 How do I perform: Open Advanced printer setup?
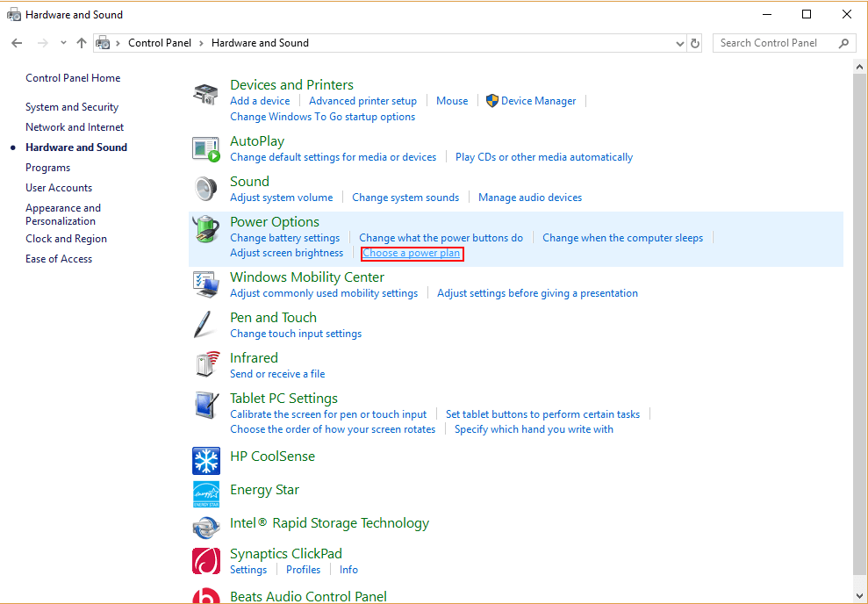pos(362,101)
